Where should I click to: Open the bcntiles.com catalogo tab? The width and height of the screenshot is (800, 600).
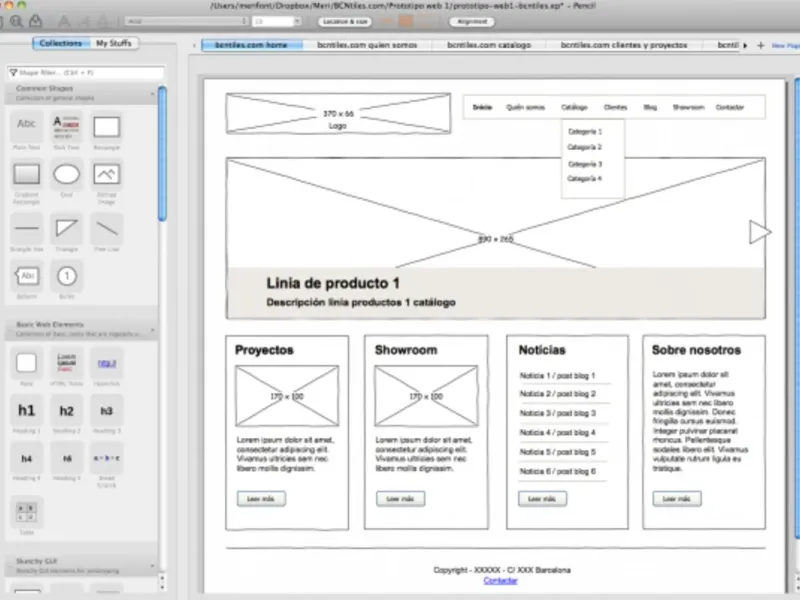tap(489, 45)
